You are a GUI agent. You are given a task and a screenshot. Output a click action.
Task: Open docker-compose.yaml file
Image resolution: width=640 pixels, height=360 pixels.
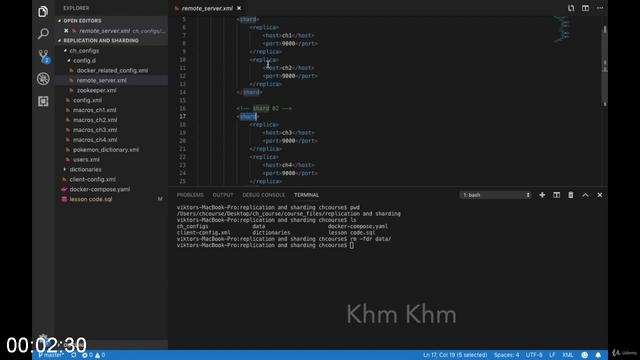100,189
